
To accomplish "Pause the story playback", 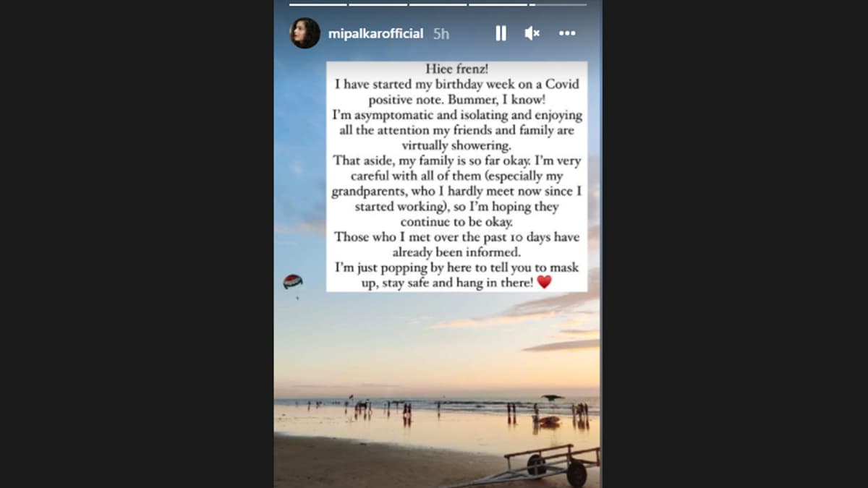I will 501,33.
